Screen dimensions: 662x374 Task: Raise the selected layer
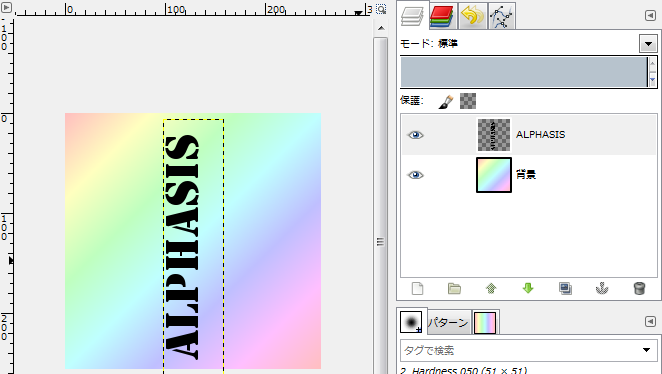coord(491,289)
